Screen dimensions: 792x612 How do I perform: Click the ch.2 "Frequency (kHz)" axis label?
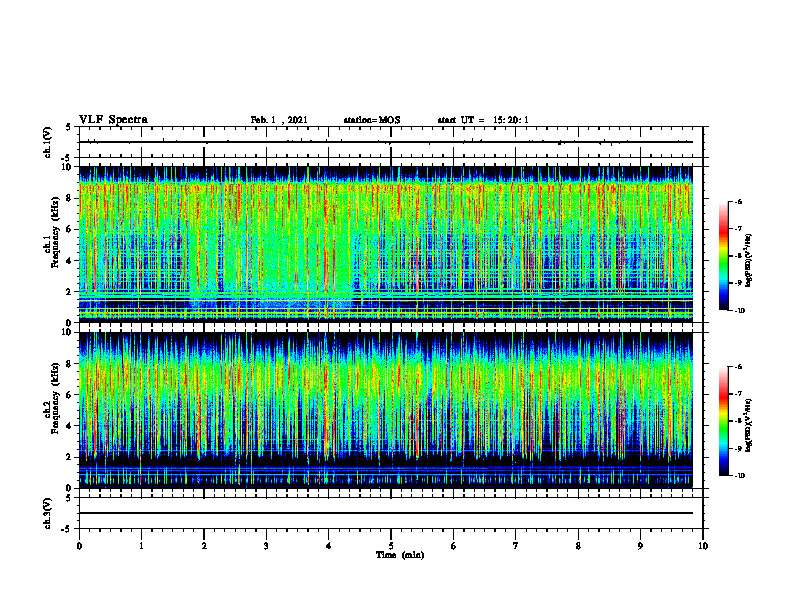coord(55,397)
